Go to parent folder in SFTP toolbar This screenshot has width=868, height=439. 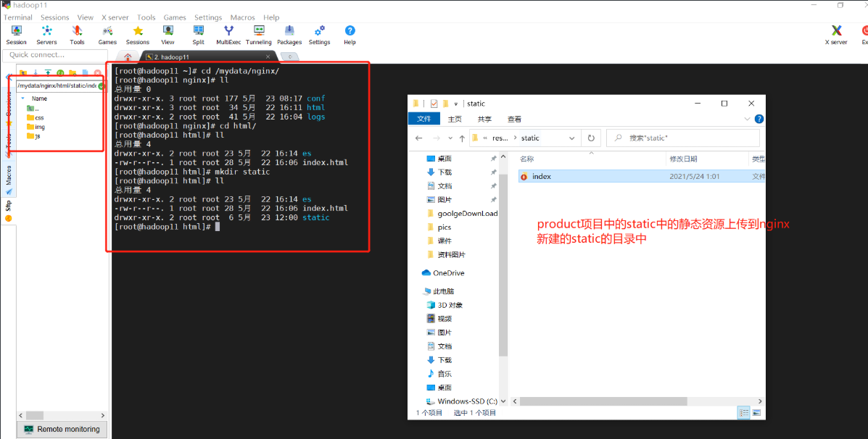[23, 72]
